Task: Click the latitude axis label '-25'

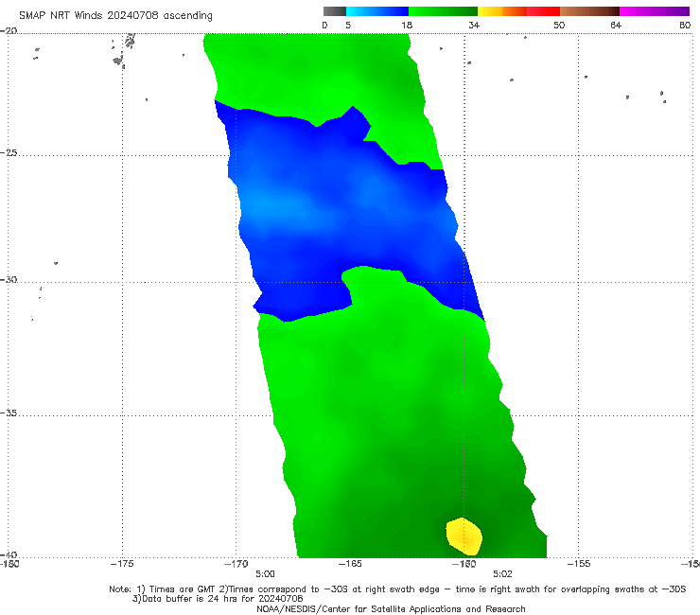Action: (x=9, y=152)
